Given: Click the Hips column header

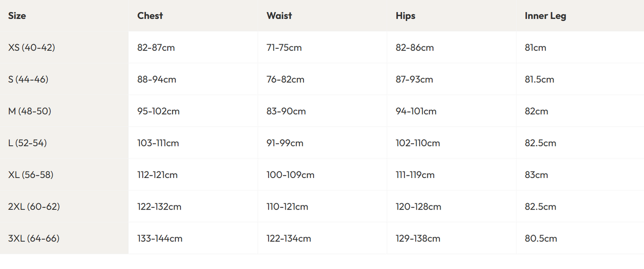Looking at the screenshot, I should tap(406, 16).
